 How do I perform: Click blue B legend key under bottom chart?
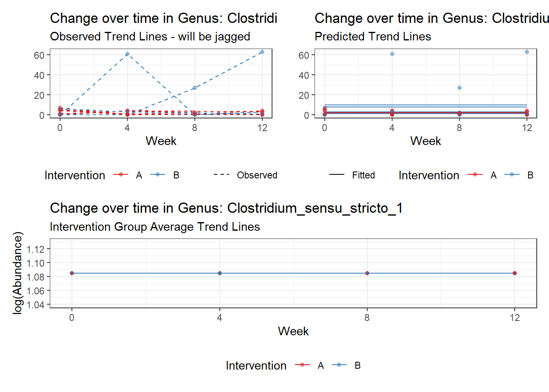pos(339,365)
